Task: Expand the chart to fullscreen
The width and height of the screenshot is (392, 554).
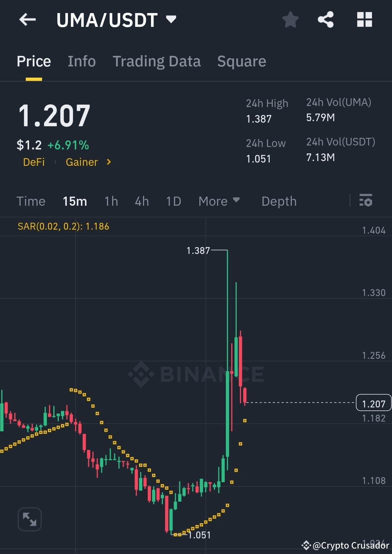Action: pyautogui.click(x=29, y=519)
